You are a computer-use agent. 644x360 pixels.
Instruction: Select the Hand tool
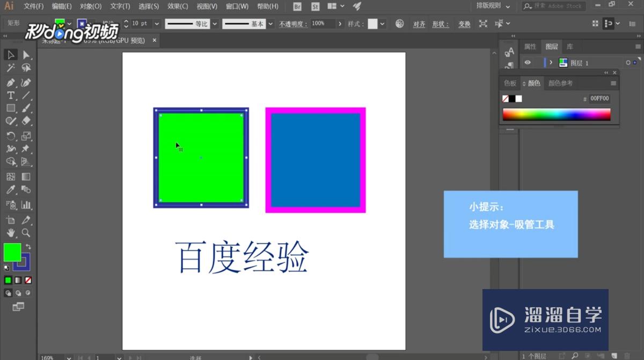point(11,233)
